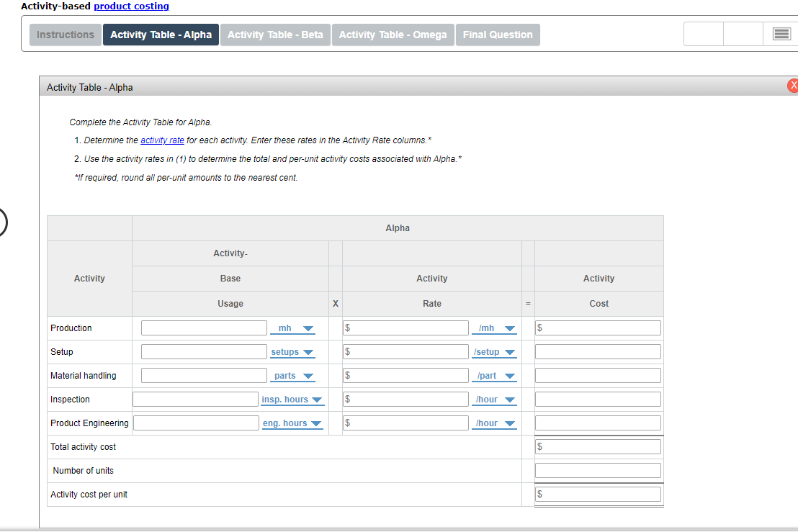Viewport: 798px width, 532px height.
Task: Click the 'Alpha' table header
Action: coord(398,228)
